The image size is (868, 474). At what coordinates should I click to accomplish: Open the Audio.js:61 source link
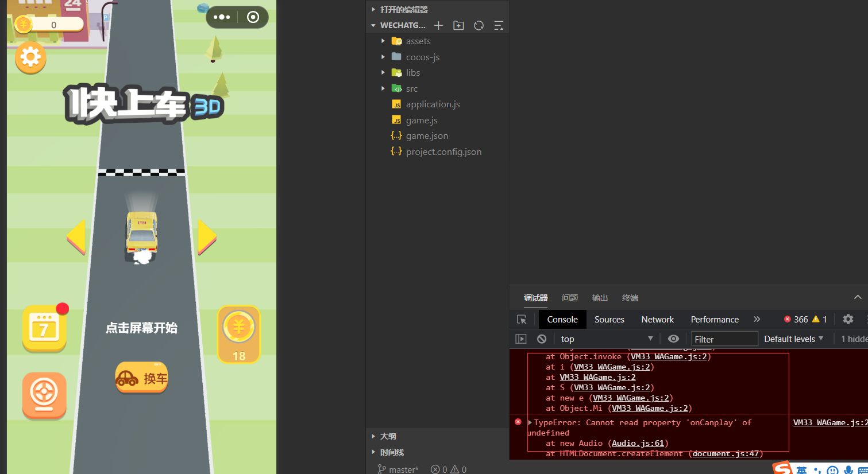click(x=638, y=444)
